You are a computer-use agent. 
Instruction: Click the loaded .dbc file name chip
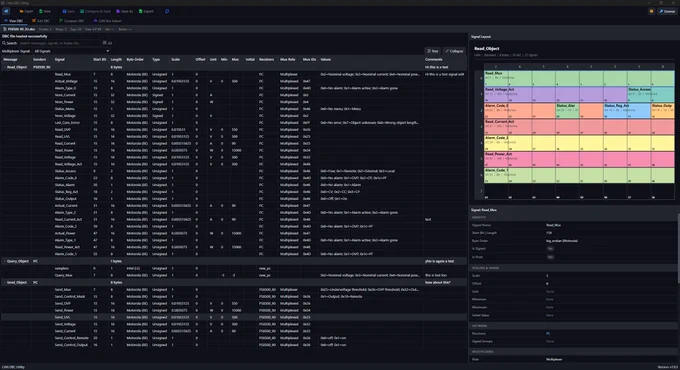[19, 29]
